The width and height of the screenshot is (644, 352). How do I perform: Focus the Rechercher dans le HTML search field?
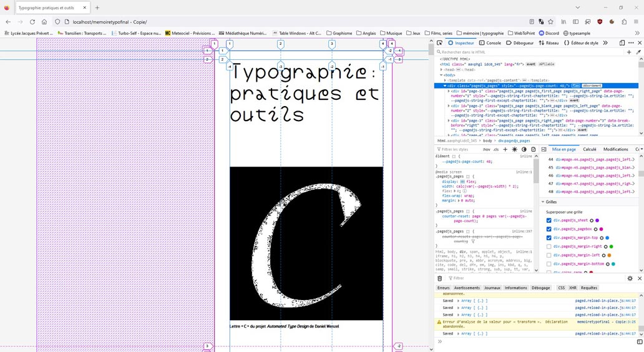pyautogui.click(x=530, y=52)
